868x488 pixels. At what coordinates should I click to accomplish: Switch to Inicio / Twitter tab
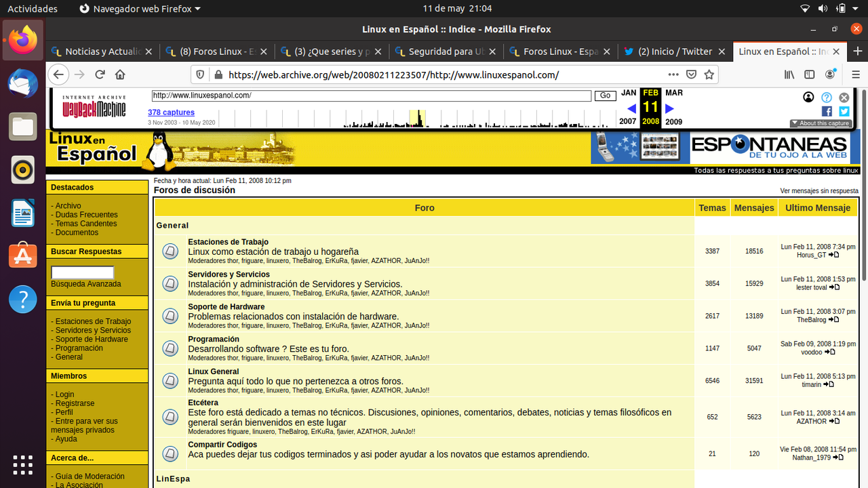coord(675,52)
